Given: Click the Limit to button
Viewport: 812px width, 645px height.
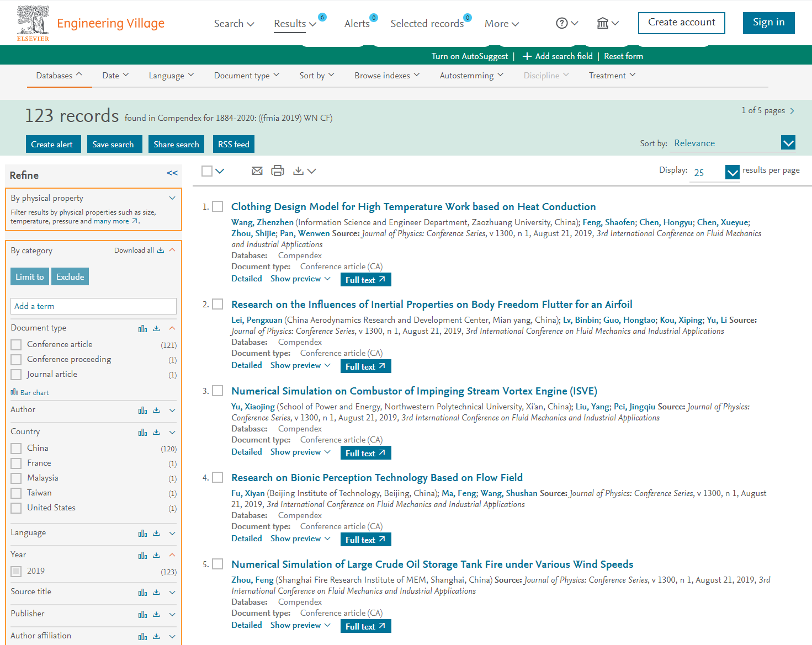Looking at the screenshot, I should pos(30,276).
